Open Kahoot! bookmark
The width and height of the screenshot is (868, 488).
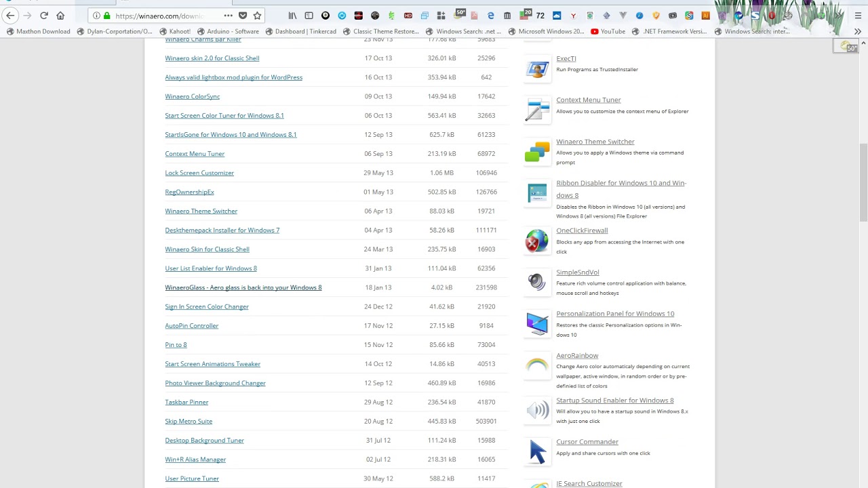coord(175,31)
